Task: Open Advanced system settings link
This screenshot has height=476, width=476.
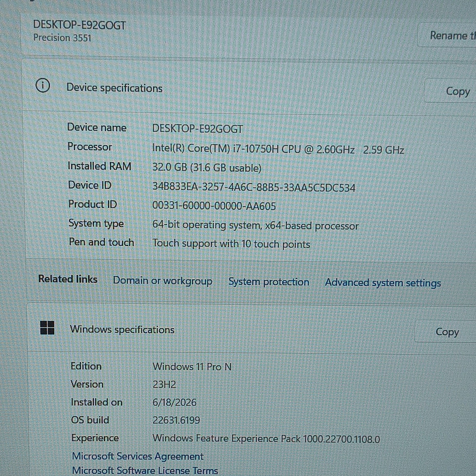Action: pyautogui.click(x=383, y=283)
